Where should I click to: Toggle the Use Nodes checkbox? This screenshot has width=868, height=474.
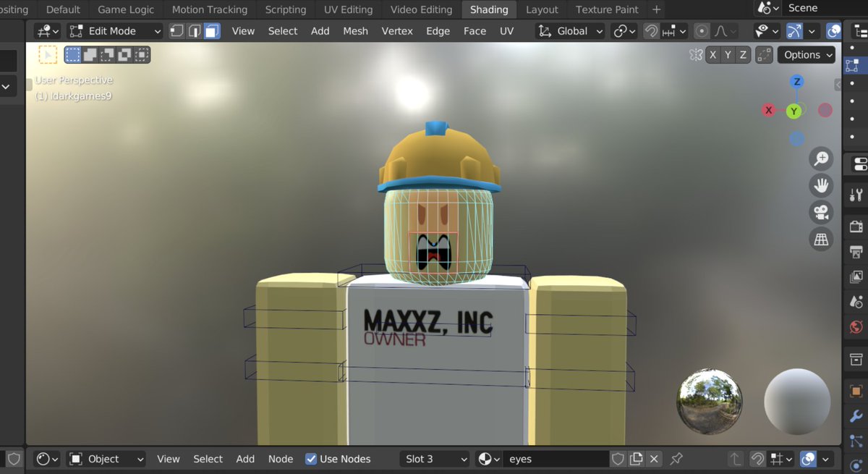tap(311, 459)
